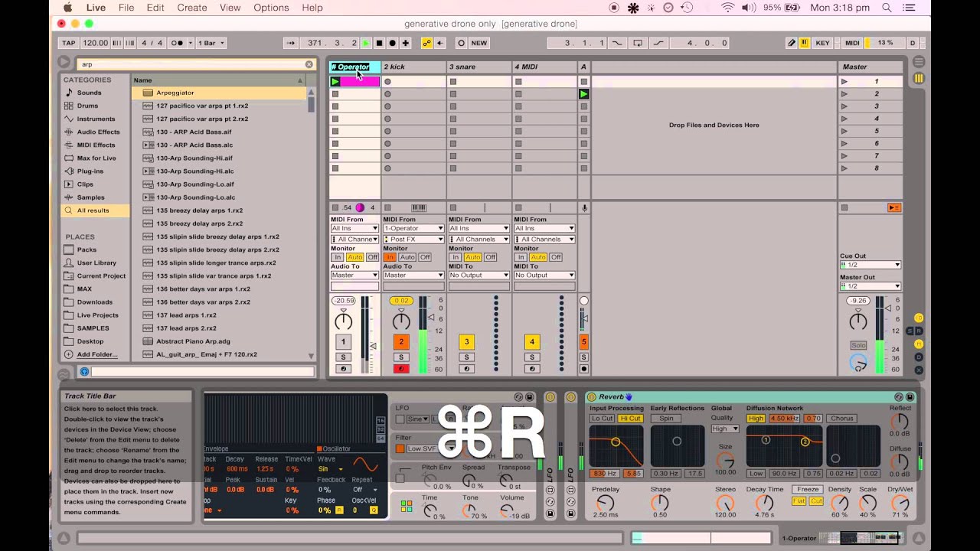The image size is (980, 551).
Task: Turn off the Reverb device activator
Action: click(x=592, y=396)
